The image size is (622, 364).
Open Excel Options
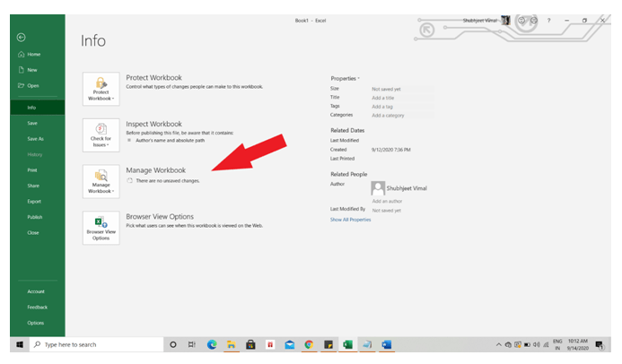coord(35,323)
